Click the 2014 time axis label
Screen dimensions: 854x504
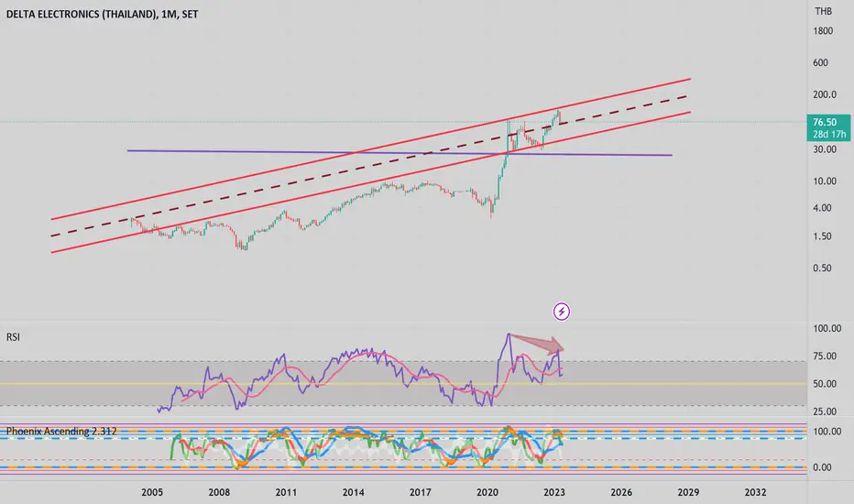point(353,493)
